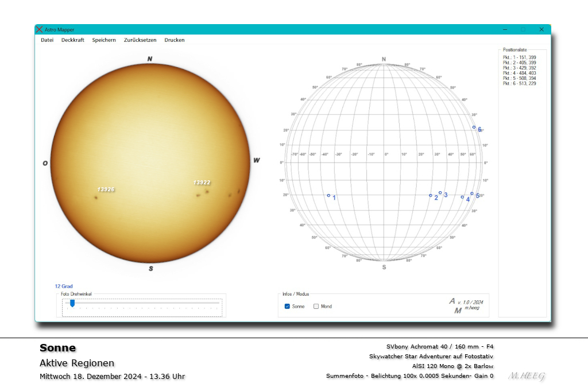The image size is (588, 387).
Task: Click Drucken to print the chart
Action: click(174, 40)
